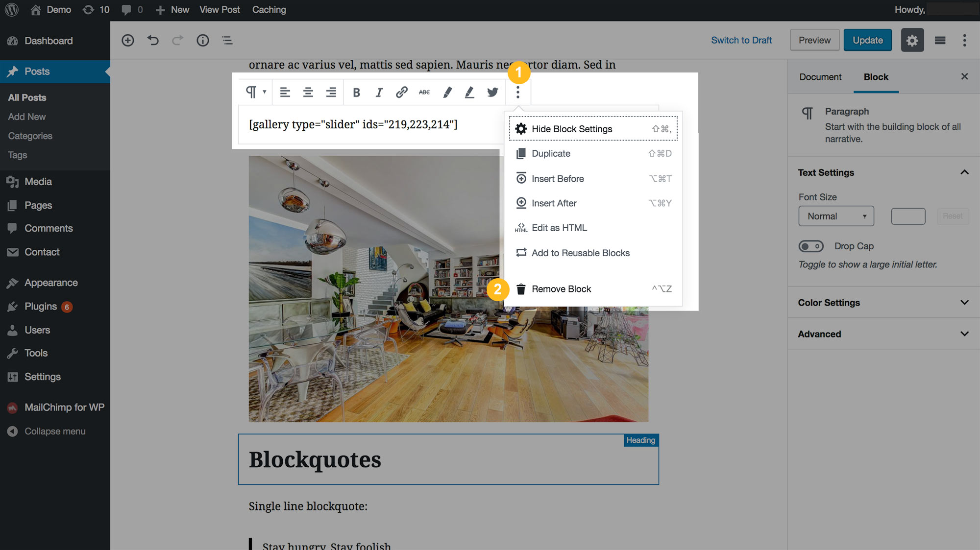Redo the last undone change
Viewport: 980px width, 550px height.
177,40
